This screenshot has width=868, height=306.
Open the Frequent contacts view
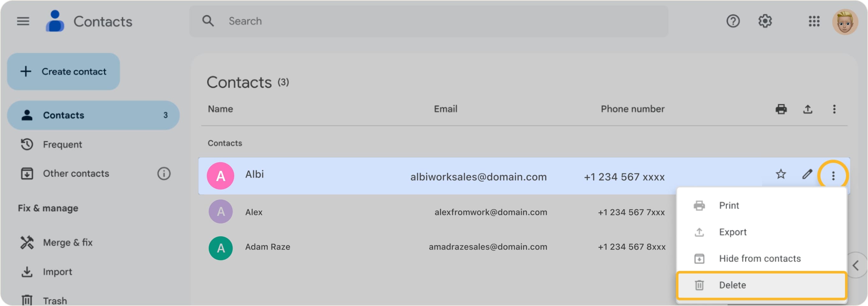click(62, 144)
